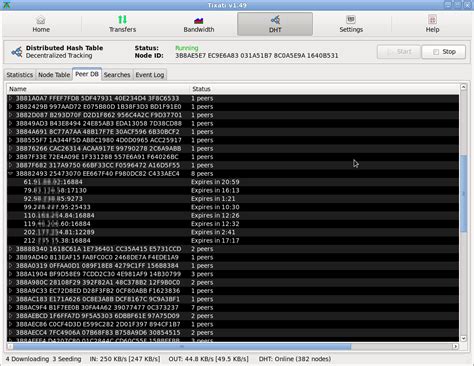Open the Settings section

pyautogui.click(x=351, y=24)
